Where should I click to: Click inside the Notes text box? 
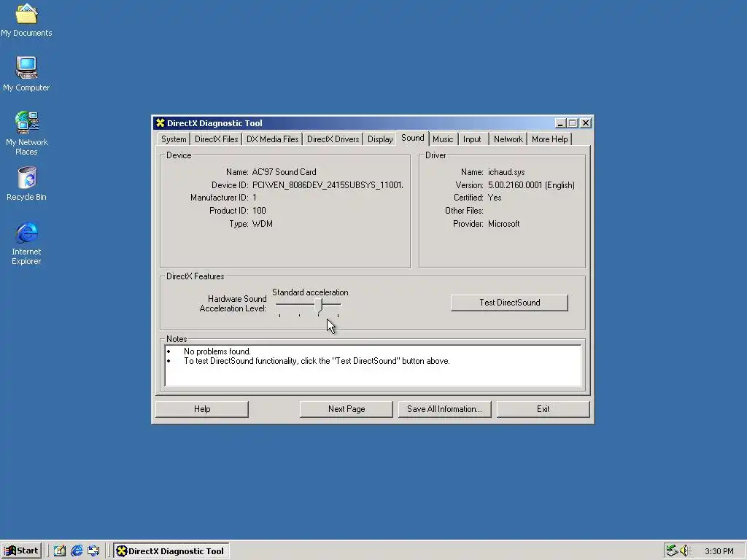point(373,365)
